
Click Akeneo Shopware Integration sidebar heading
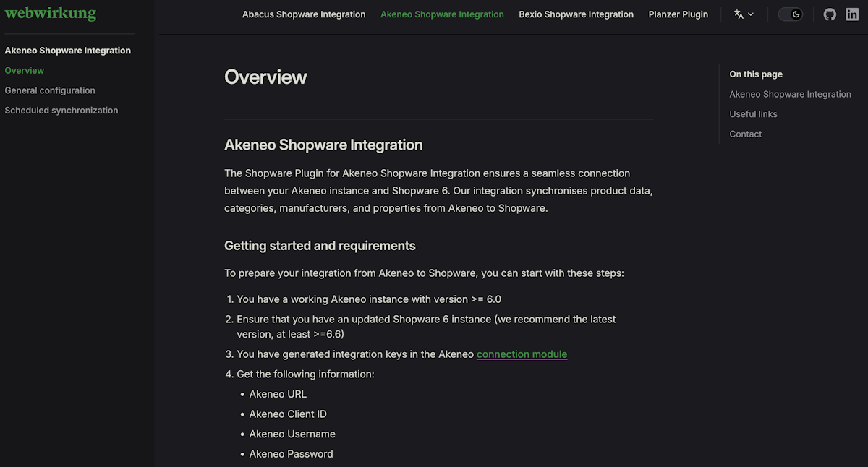(x=68, y=51)
